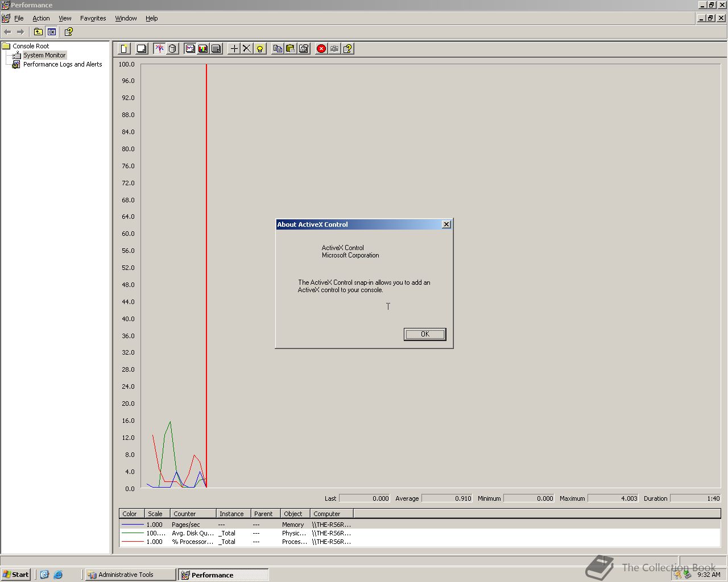Open the Window menu
Image resolution: width=728 pixels, height=582 pixels.
coord(126,18)
